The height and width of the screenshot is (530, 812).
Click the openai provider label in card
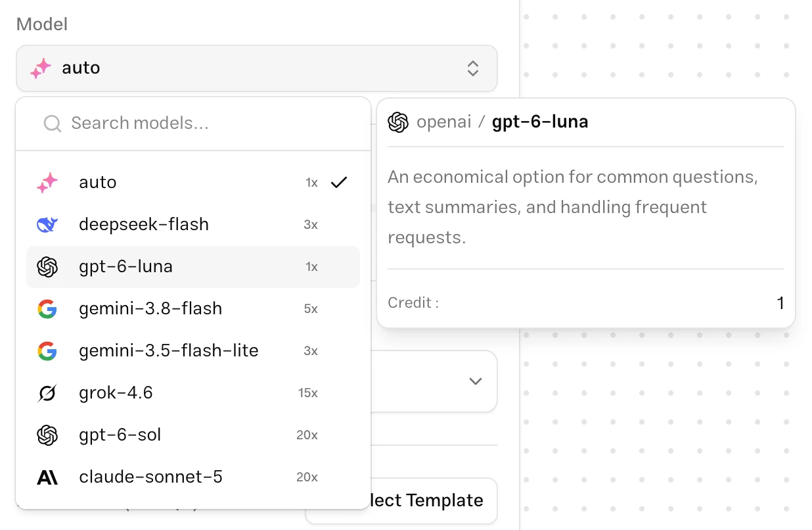444,122
